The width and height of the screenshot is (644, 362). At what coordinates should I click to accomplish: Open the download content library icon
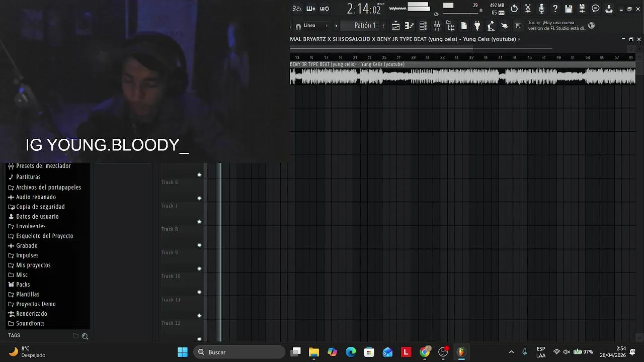point(609,9)
